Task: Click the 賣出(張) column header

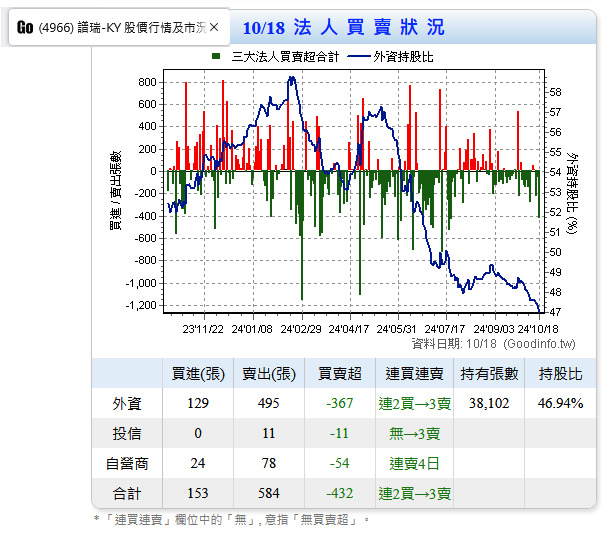Action: pyautogui.click(x=269, y=373)
